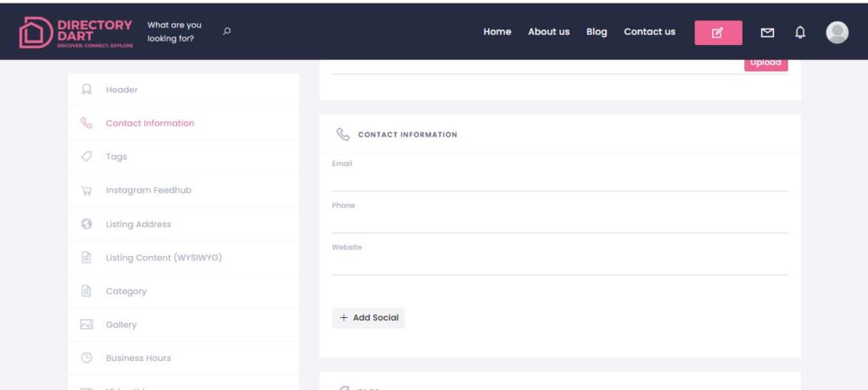
Task: Select Business Hours in the sidebar
Action: [183, 358]
